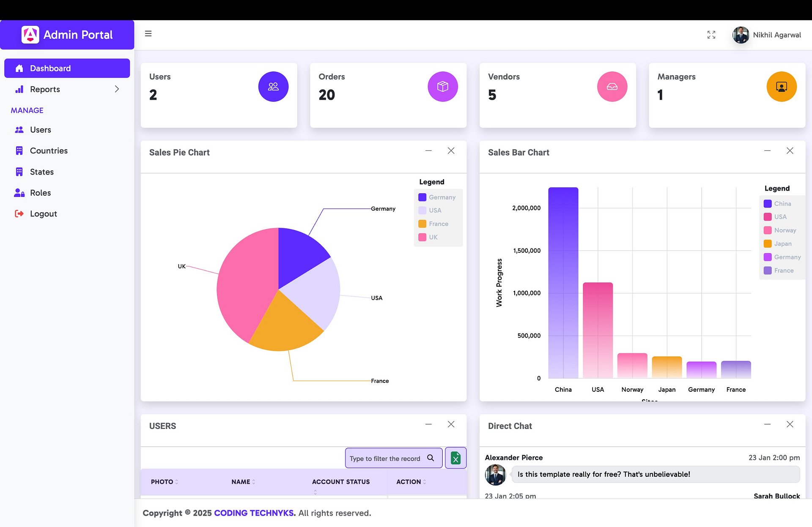The width and height of the screenshot is (812, 527).
Task: Click the Admin Portal logo
Action: point(30,35)
